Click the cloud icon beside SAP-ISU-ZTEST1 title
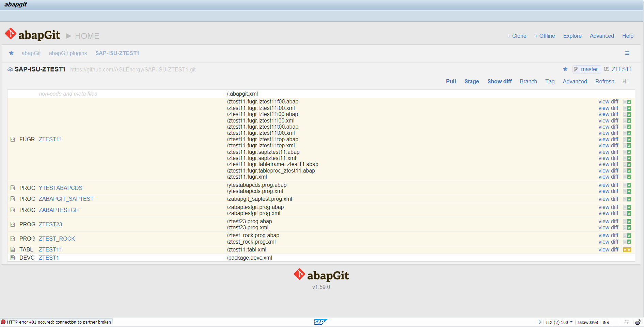 [x=10, y=69]
